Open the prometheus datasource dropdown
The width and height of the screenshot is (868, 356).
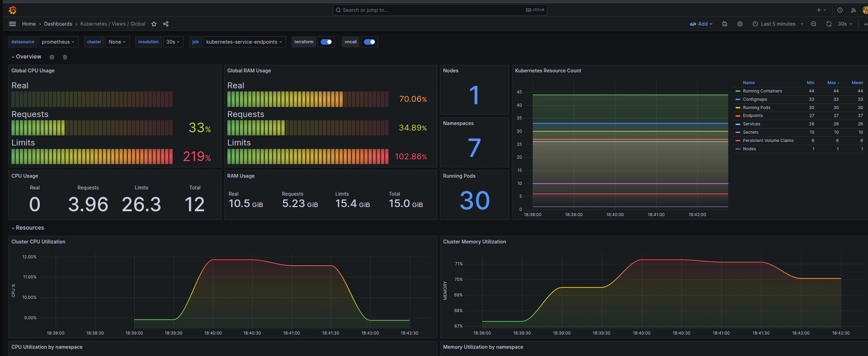coord(58,42)
